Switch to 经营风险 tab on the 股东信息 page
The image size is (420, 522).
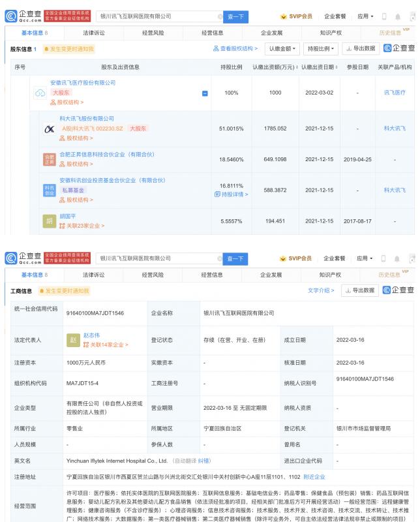click(x=153, y=33)
